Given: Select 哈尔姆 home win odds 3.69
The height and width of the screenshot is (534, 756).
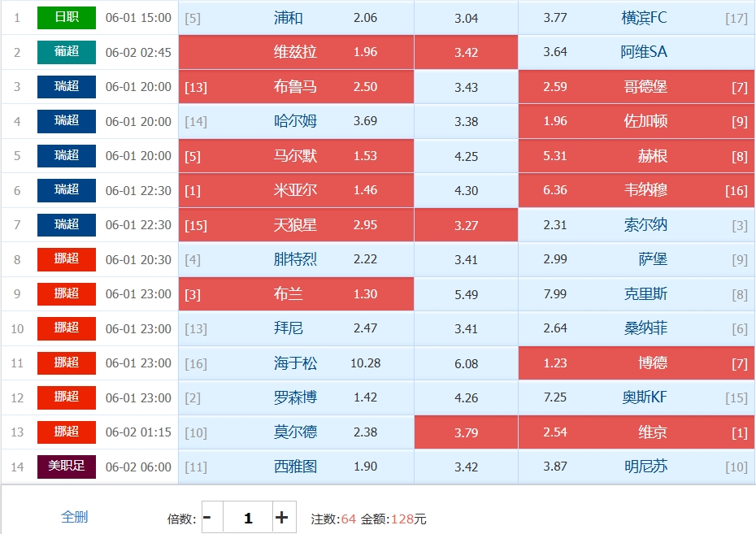Looking at the screenshot, I should coord(296,121).
